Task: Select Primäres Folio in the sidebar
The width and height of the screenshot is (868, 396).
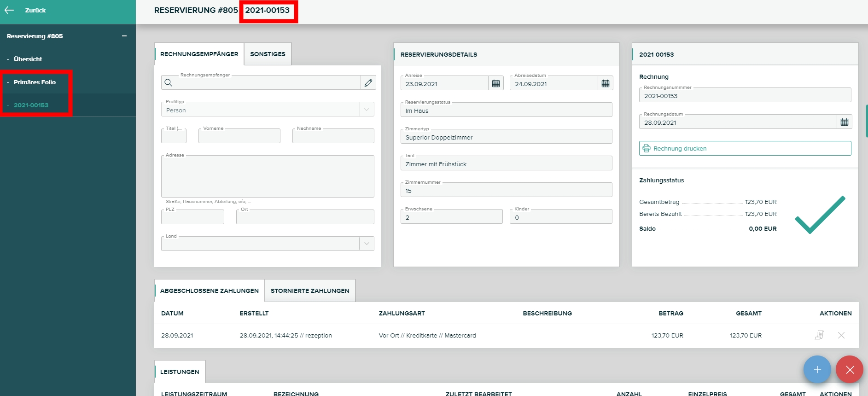Action: [35, 82]
